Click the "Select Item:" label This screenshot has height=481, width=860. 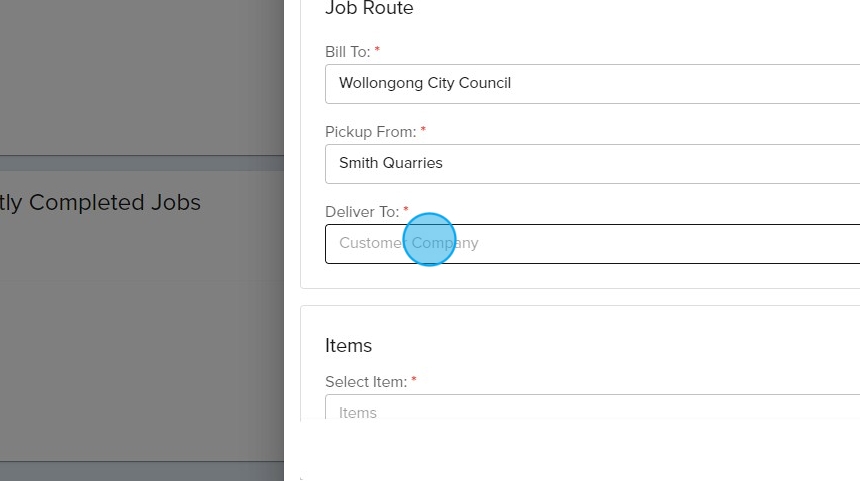coord(365,382)
